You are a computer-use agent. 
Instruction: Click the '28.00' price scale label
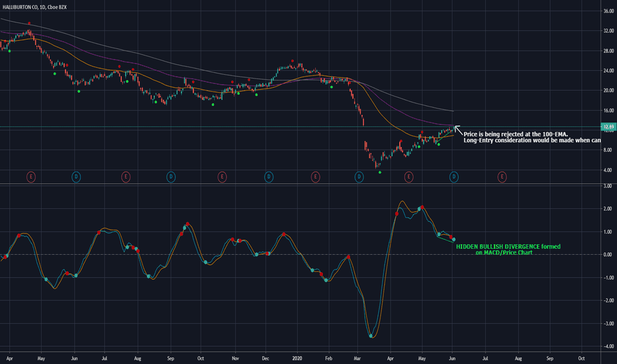click(608, 51)
